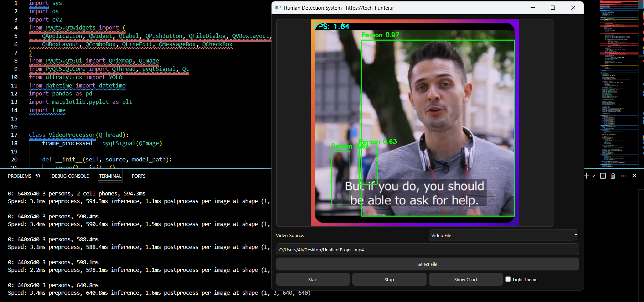Click 'import cv2' in the editor

45,19
